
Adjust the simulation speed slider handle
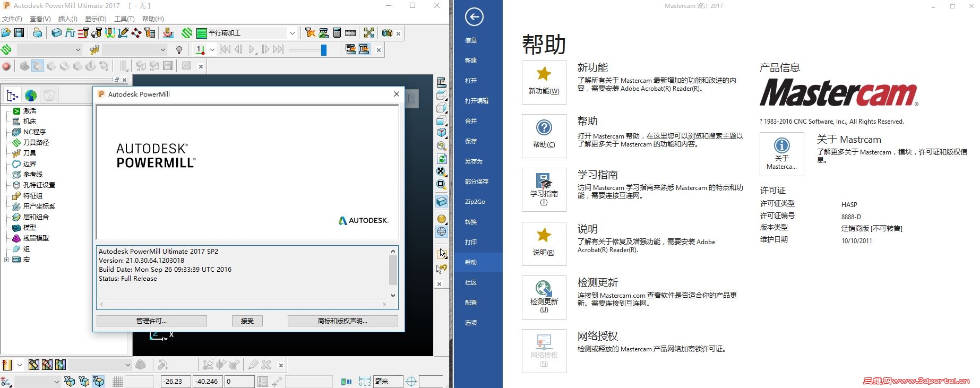click(x=323, y=50)
